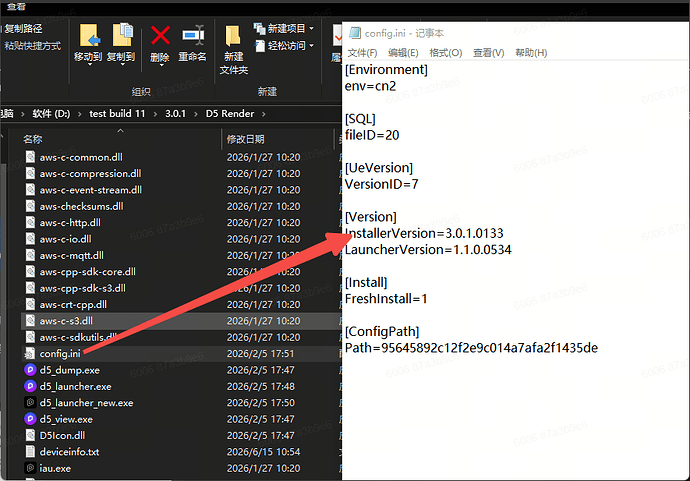Open the View (查看) ribbon tab

16,6
